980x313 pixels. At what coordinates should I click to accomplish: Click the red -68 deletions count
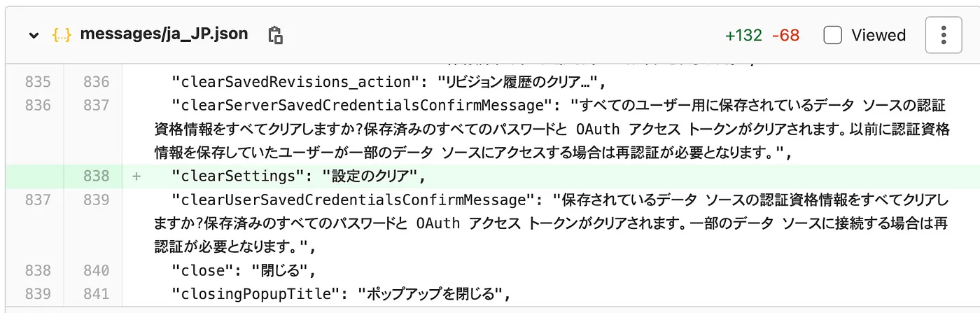[785, 35]
